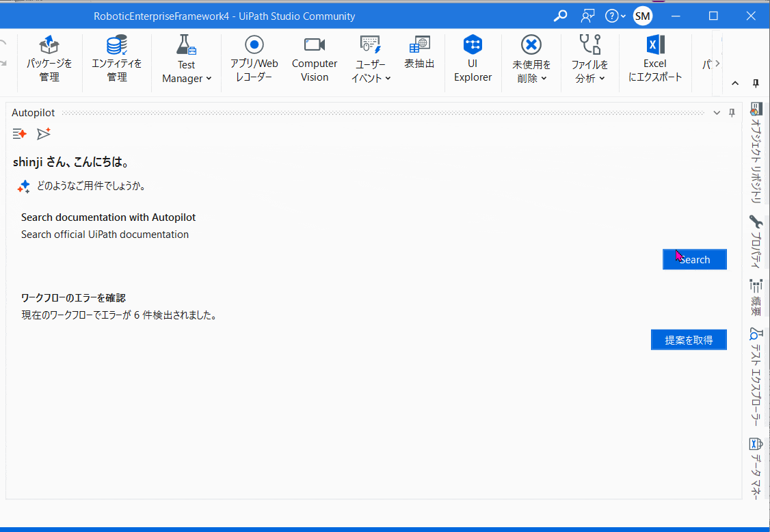Collapse the ribbon with up chevron
This screenshot has height=532, width=770.
click(x=735, y=83)
